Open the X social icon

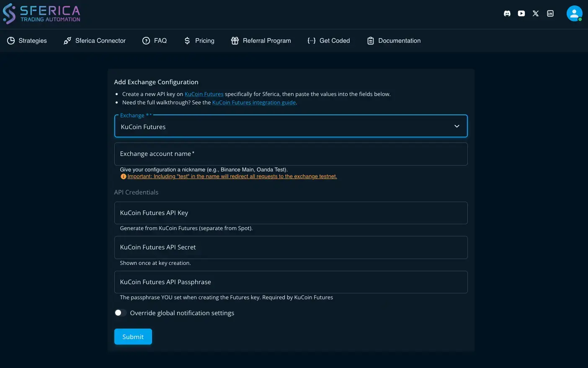pos(536,13)
